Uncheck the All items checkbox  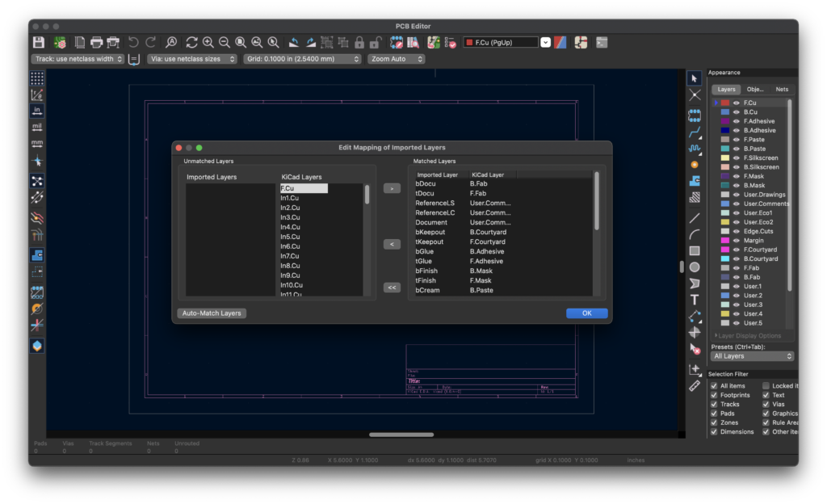click(714, 386)
